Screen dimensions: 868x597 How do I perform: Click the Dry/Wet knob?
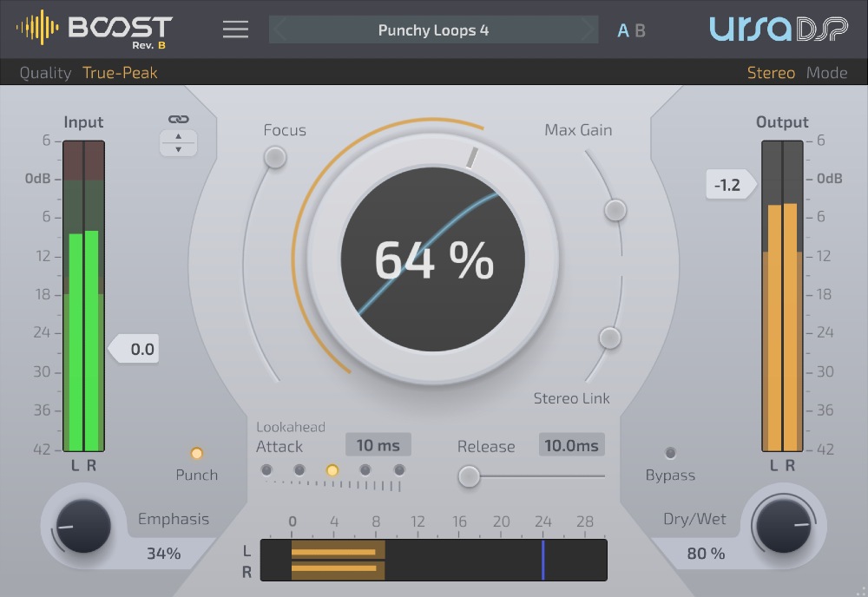point(784,527)
